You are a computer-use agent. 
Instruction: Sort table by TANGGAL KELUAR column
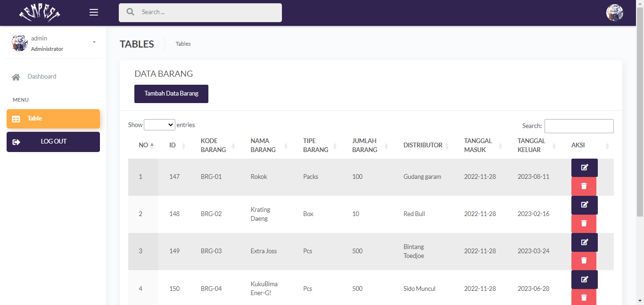point(534,145)
